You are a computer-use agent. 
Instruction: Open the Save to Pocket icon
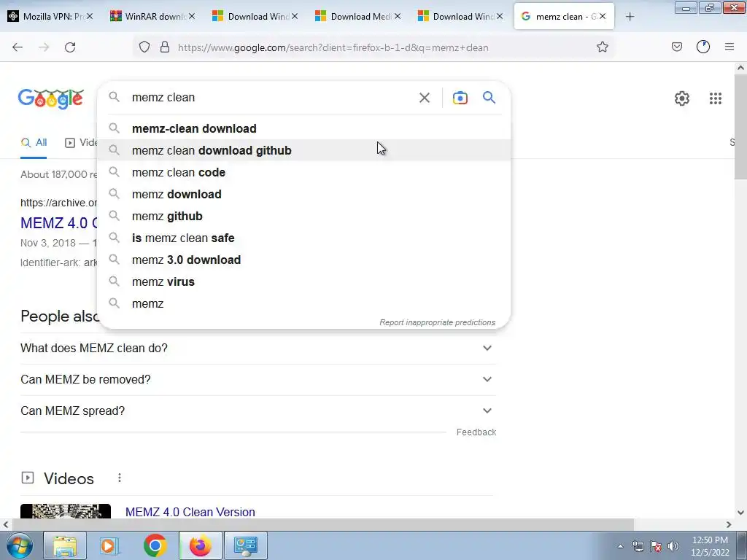[676, 47]
